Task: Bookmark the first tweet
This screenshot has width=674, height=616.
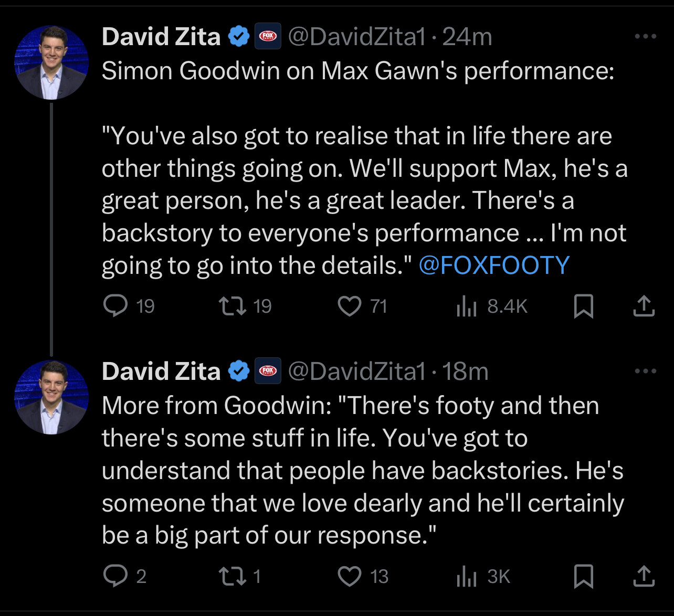Action: click(x=583, y=306)
